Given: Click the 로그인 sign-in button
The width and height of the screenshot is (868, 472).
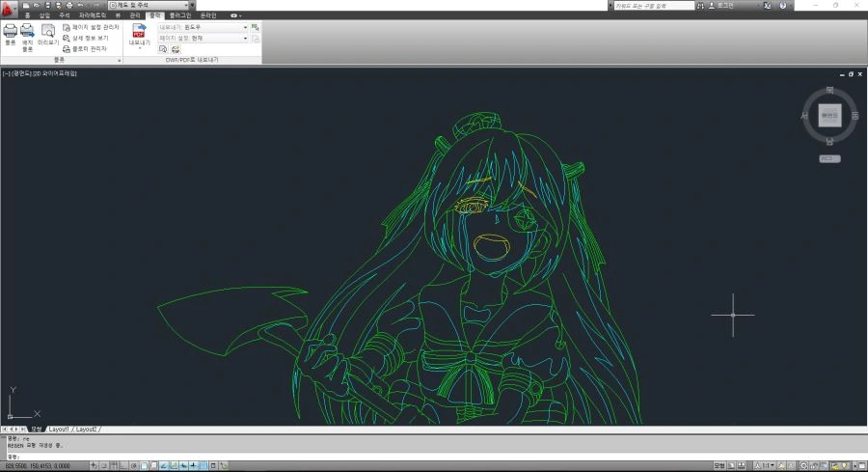Looking at the screenshot, I should pos(721,6).
